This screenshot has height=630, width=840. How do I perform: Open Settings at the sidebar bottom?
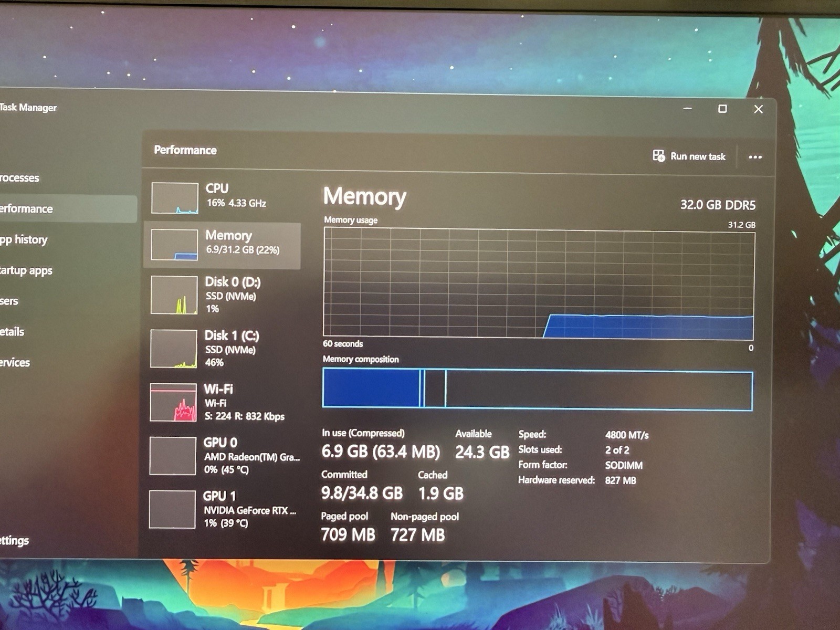point(15,540)
